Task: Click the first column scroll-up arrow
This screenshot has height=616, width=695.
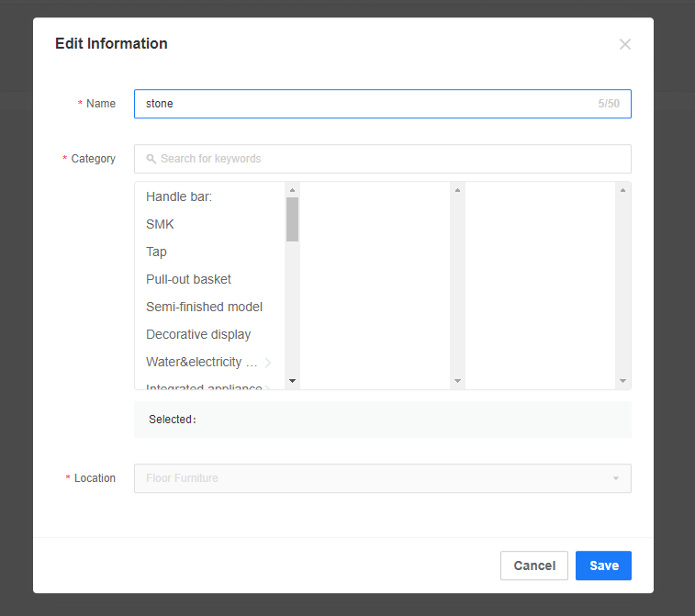Action: [x=292, y=190]
